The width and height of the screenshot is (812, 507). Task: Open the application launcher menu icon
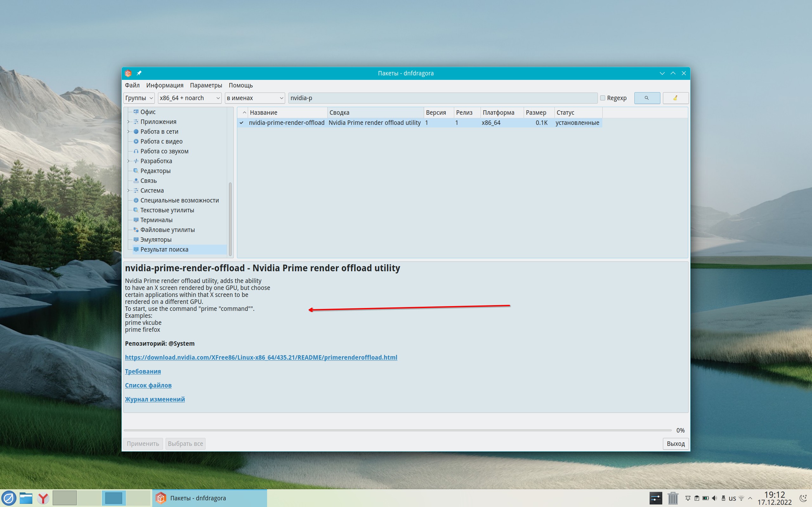pos(9,498)
